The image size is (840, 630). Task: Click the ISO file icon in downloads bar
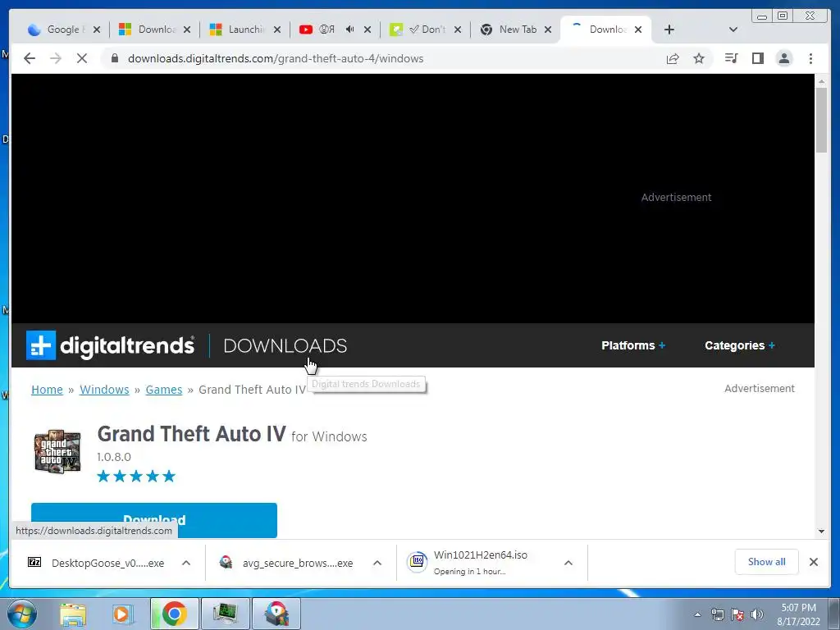[x=418, y=561]
